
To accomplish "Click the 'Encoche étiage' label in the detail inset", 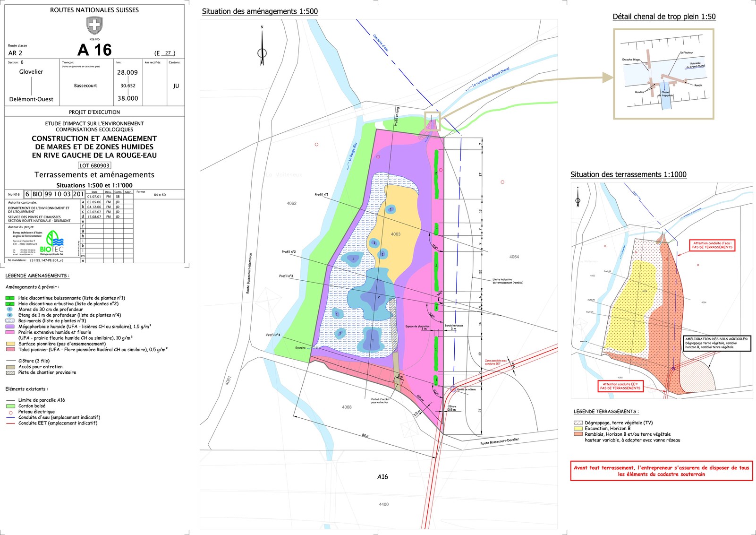I will (631, 60).
